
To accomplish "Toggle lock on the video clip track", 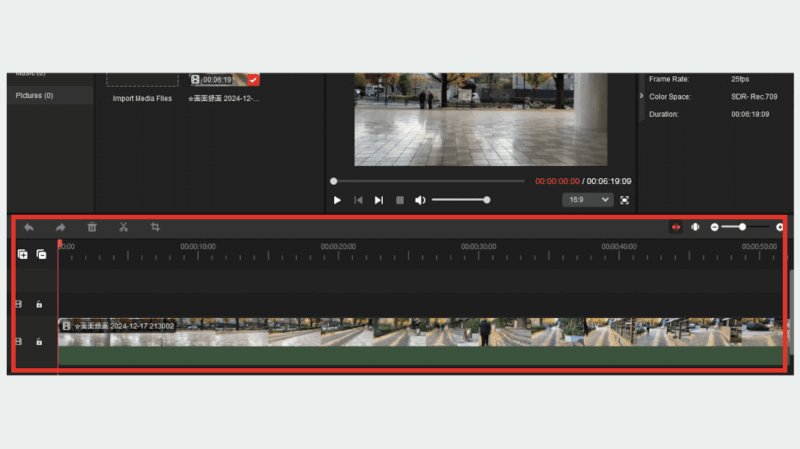I will coord(39,342).
